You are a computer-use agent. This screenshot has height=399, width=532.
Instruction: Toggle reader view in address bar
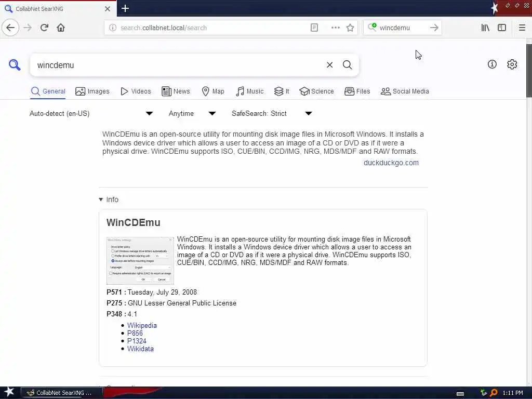[x=314, y=28]
